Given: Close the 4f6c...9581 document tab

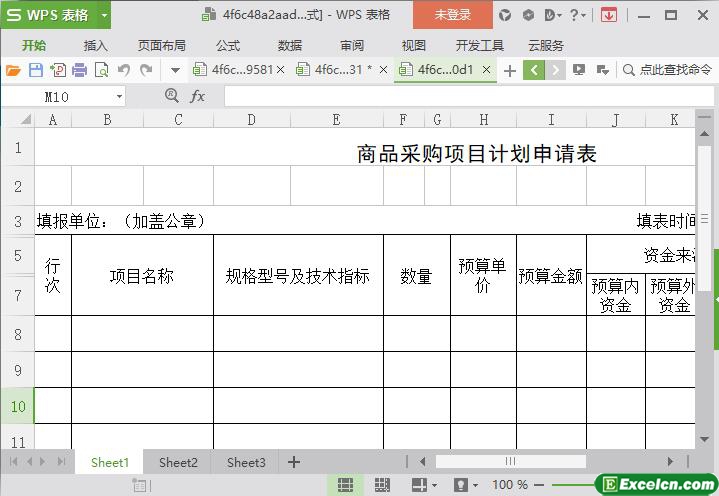Looking at the screenshot, I should (x=281, y=70).
